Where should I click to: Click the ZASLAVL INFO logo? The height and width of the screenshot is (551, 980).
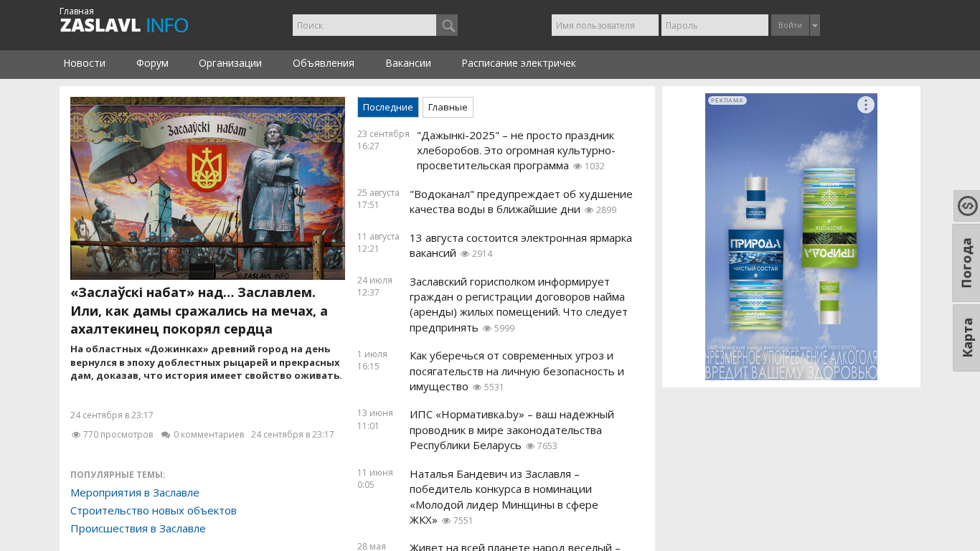124,25
